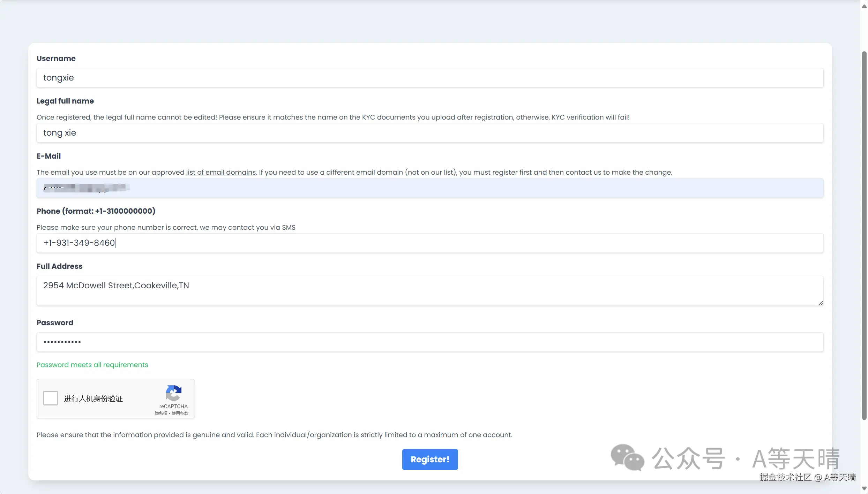The width and height of the screenshot is (868, 494).
Task: Click the scrollbar up arrow
Action: (864, 6)
